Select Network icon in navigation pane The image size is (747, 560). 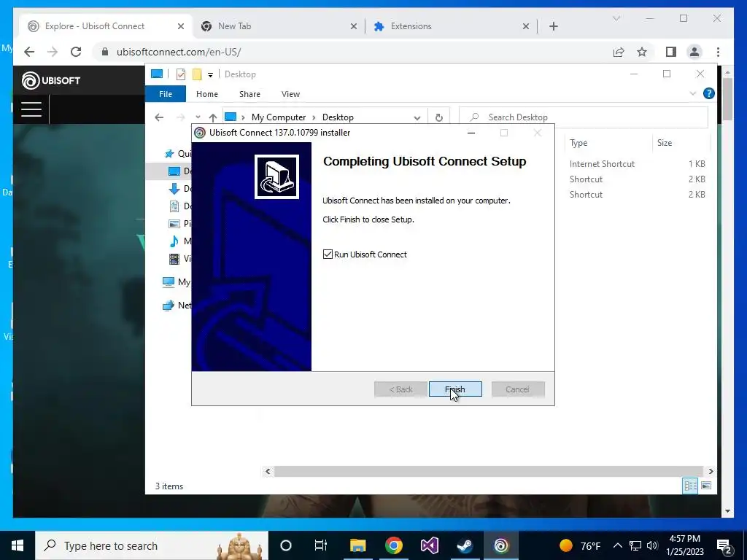click(169, 306)
